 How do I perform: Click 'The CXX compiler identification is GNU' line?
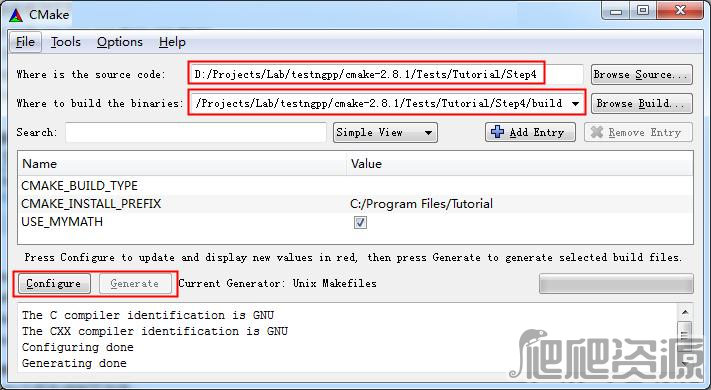coord(155,331)
